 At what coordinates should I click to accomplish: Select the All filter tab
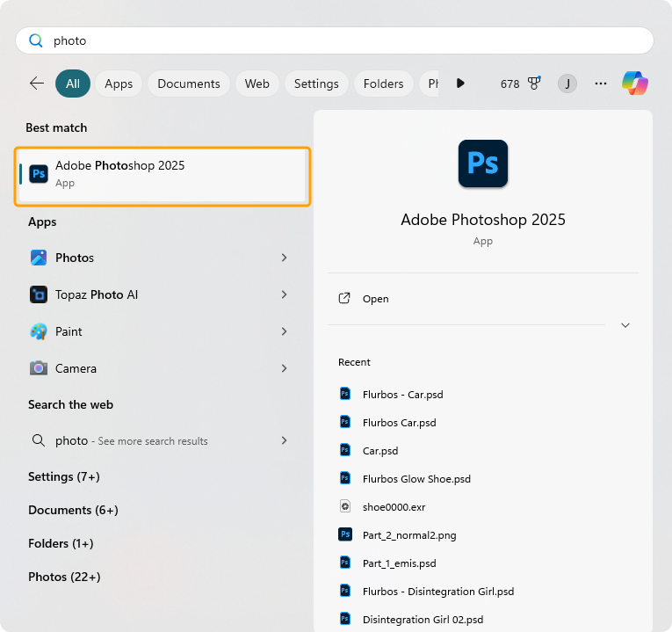[x=73, y=84]
